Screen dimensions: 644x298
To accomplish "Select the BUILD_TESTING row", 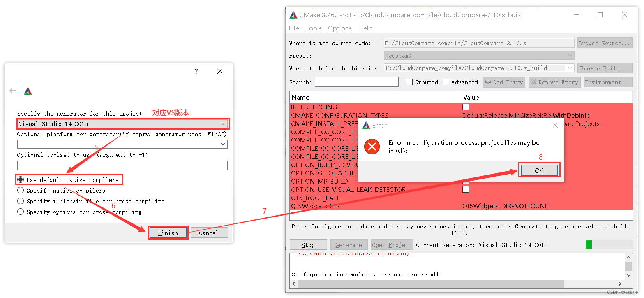I will [461, 107].
